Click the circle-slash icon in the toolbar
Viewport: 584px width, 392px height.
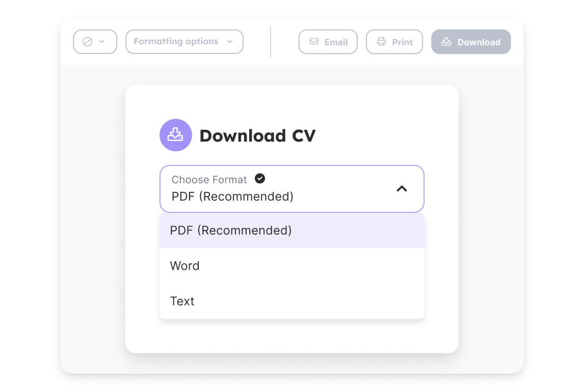pyautogui.click(x=88, y=42)
